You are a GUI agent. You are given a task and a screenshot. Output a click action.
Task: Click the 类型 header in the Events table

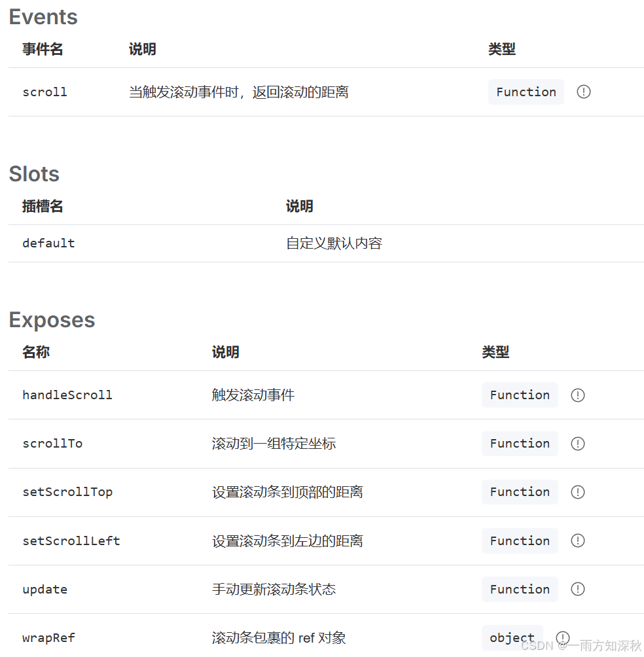tap(501, 50)
